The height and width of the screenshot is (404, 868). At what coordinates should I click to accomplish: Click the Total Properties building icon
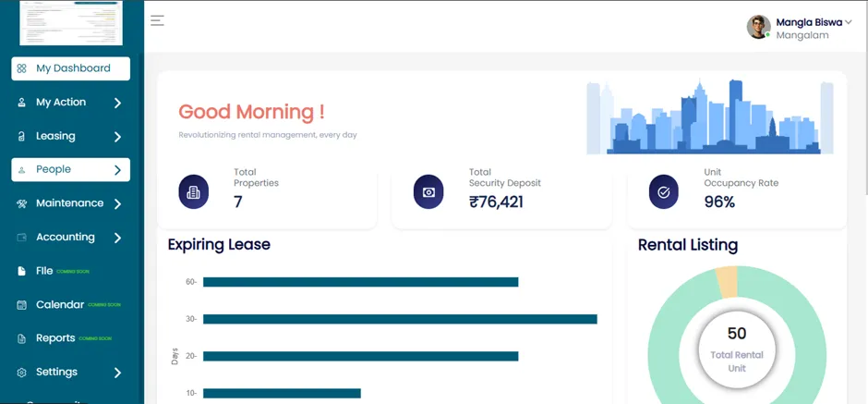coord(193,191)
